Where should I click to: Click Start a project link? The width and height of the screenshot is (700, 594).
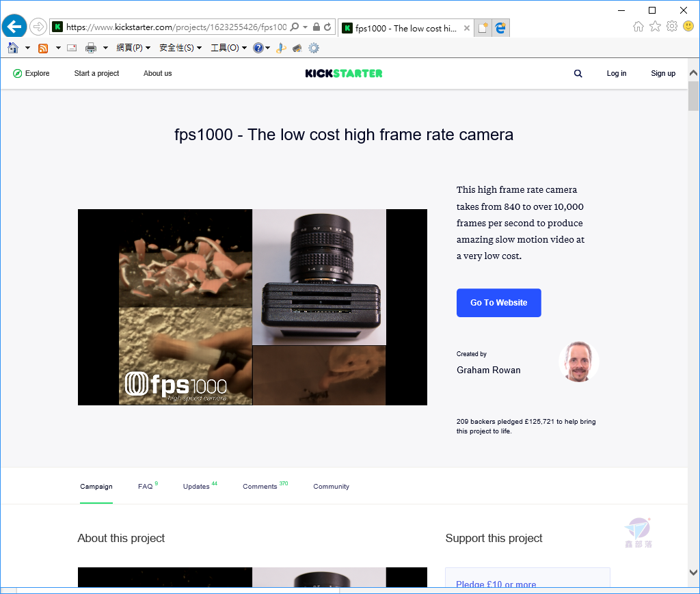pyautogui.click(x=96, y=74)
